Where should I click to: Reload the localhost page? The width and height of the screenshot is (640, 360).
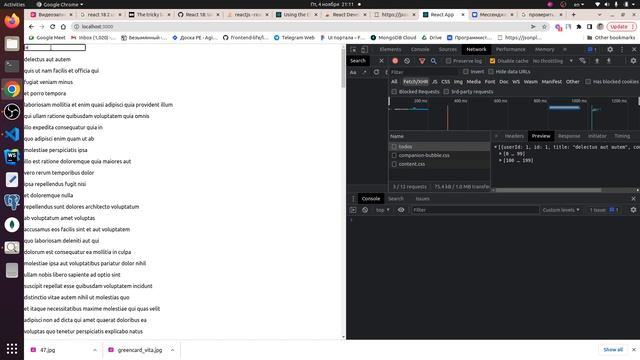pyautogui.click(x=52, y=27)
